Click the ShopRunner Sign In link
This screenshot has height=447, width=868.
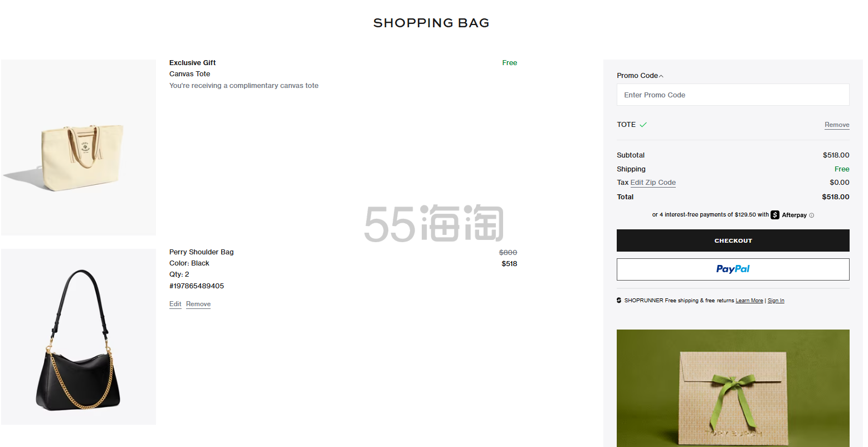[x=776, y=301]
